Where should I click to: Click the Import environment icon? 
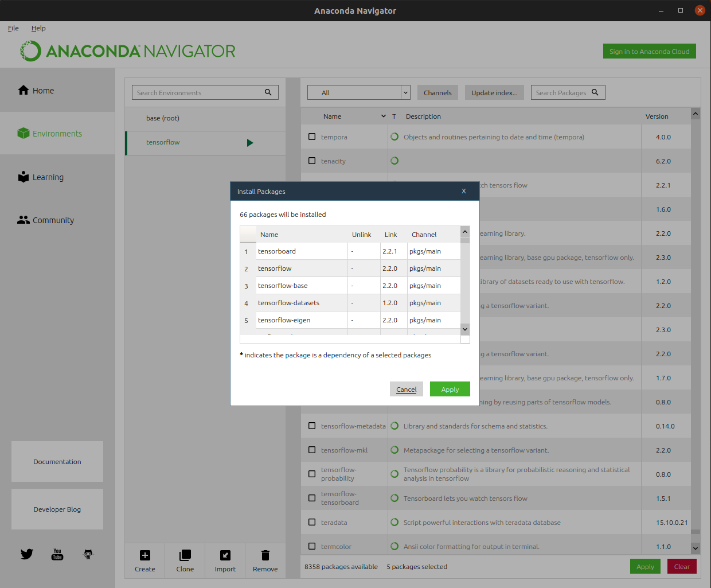click(x=225, y=555)
